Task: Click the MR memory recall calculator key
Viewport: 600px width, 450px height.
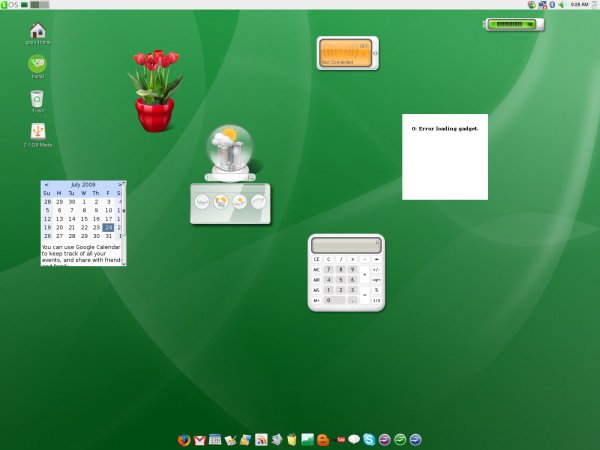Action: 316,280
